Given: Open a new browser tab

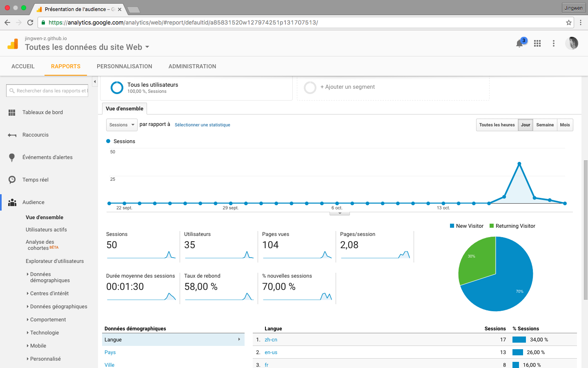Looking at the screenshot, I should (134, 10).
